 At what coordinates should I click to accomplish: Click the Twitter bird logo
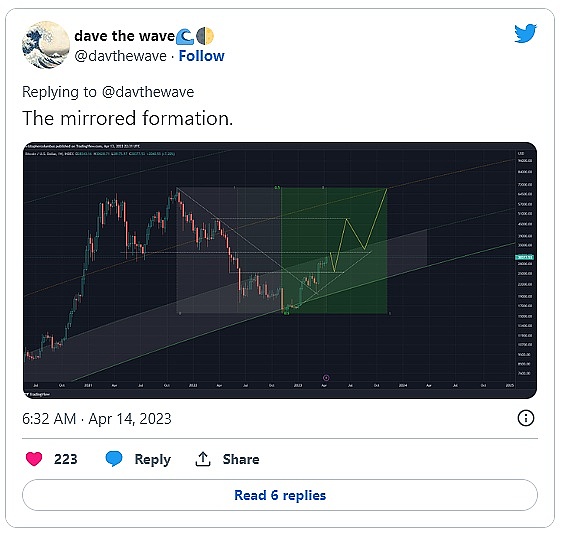525,33
